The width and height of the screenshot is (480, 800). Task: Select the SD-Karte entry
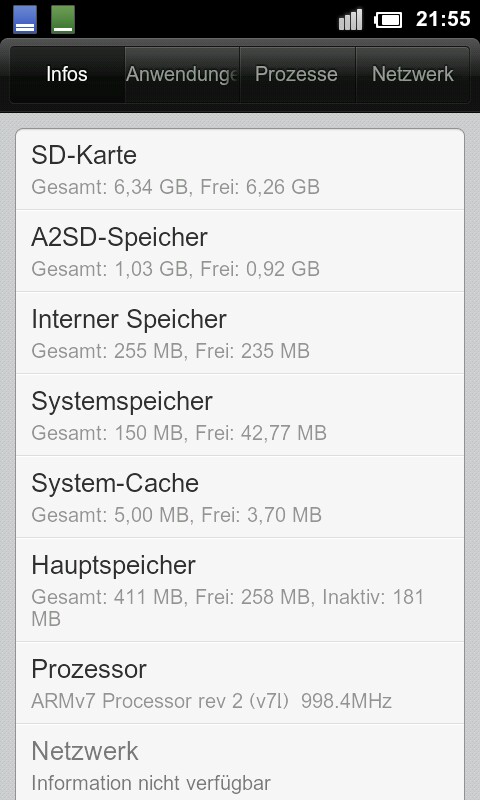point(240,169)
